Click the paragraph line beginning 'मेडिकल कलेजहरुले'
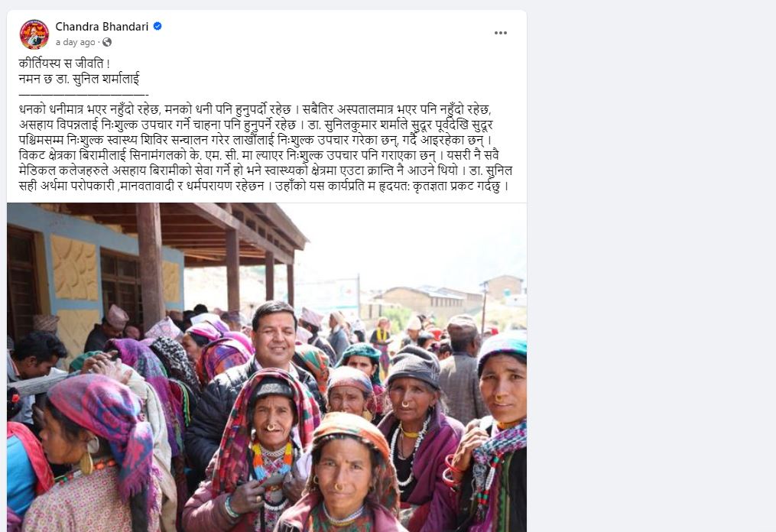The height and width of the screenshot is (532, 776). 266,170
